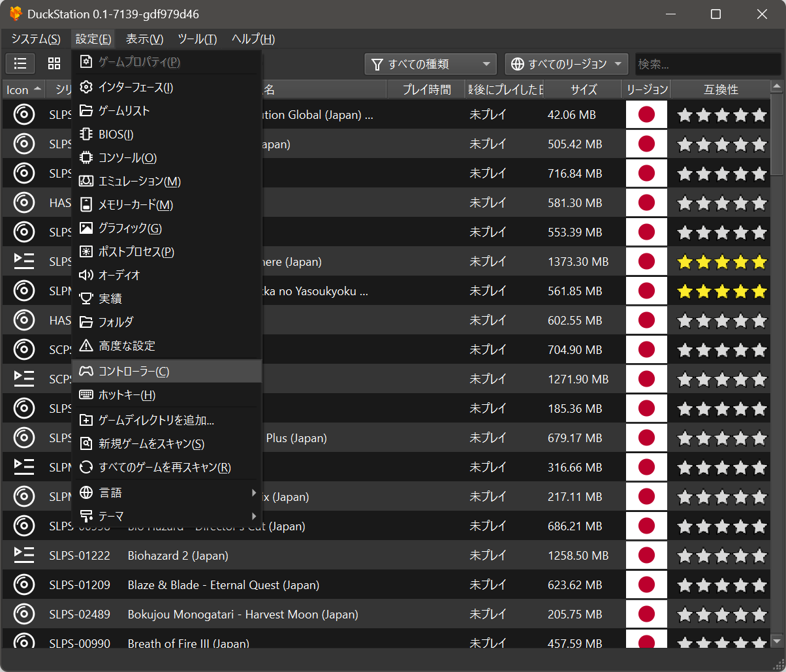Open the ツール(T) menu
This screenshot has width=786, height=672.
coord(197,39)
